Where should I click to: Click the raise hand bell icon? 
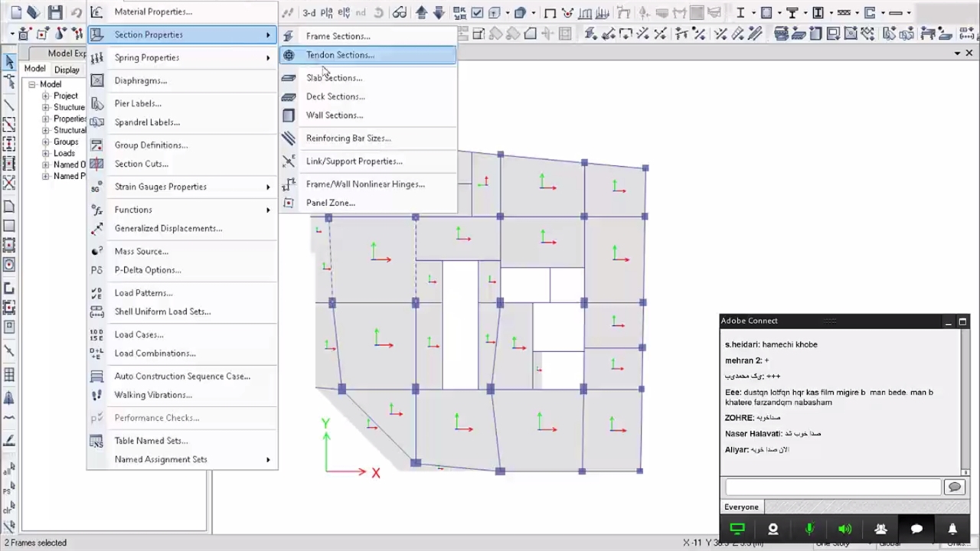coord(952,529)
